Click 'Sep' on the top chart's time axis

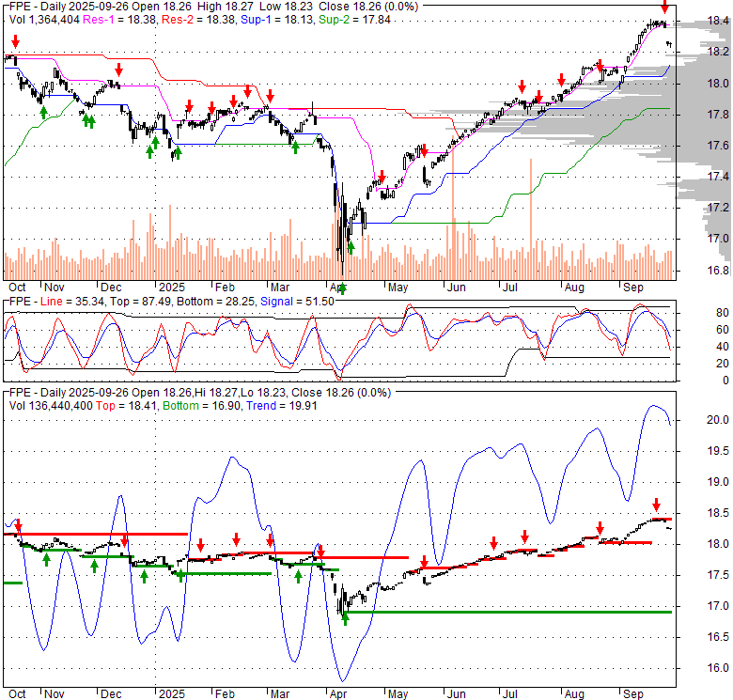click(x=633, y=288)
